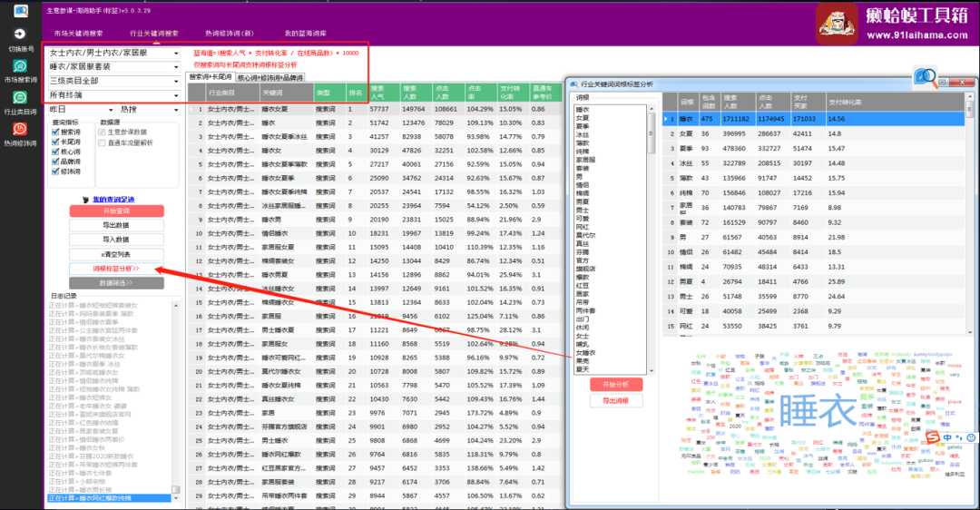Viewport: 980px width, 510px height.
Task: Click the 导出数据 button
Action: [x=116, y=225]
